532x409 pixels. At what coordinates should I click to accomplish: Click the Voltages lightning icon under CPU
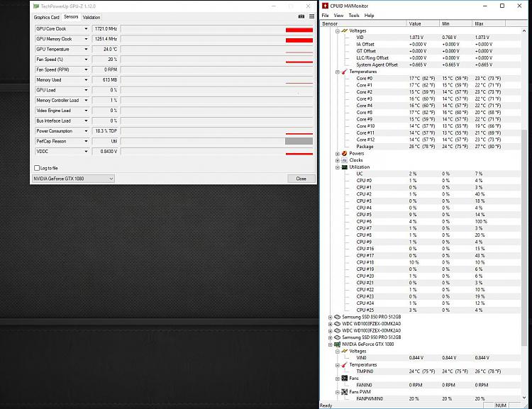(x=344, y=30)
